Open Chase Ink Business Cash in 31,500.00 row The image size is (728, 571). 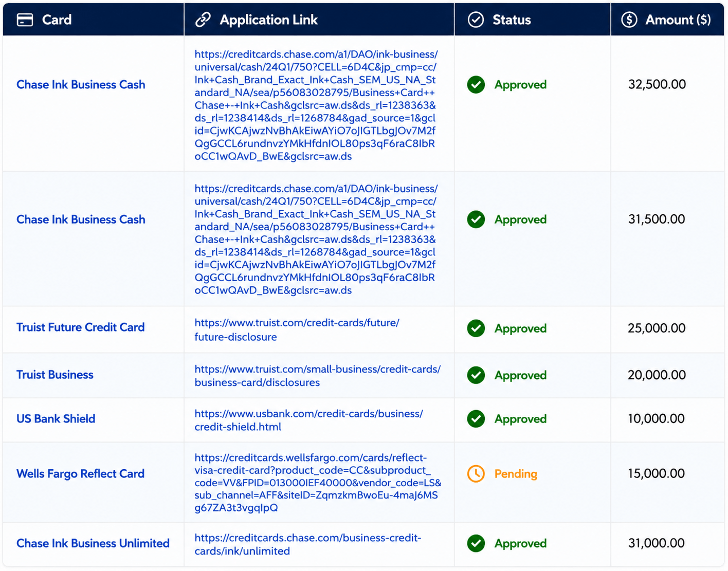81,219
